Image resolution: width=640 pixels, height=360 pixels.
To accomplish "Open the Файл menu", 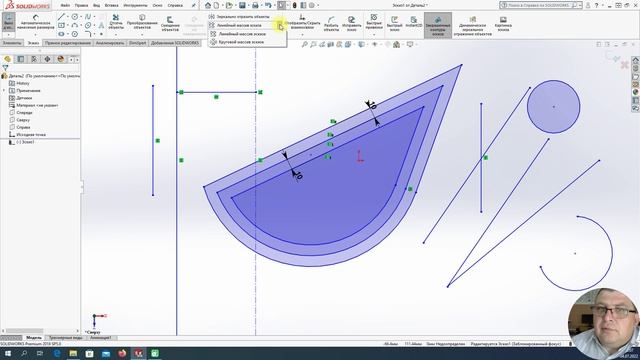I will (x=65, y=6).
